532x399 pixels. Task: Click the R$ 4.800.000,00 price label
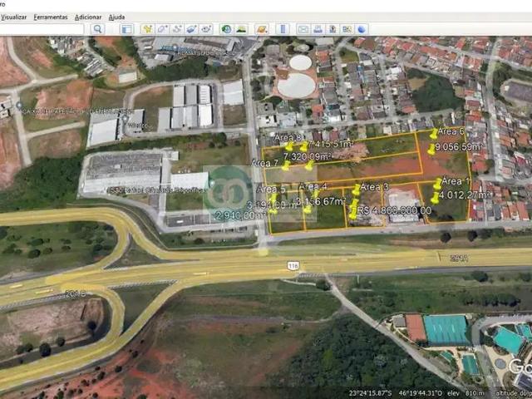394,210
